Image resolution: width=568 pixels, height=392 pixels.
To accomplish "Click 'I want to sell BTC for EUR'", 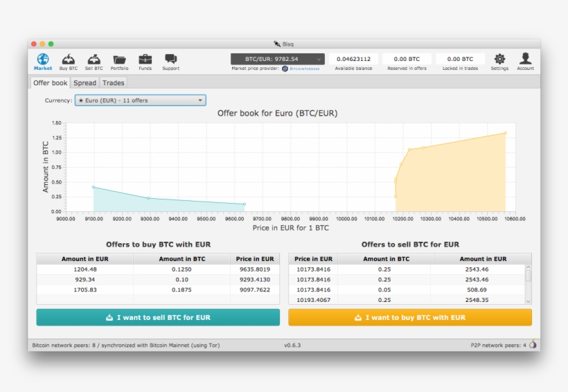I will (158, 317).
